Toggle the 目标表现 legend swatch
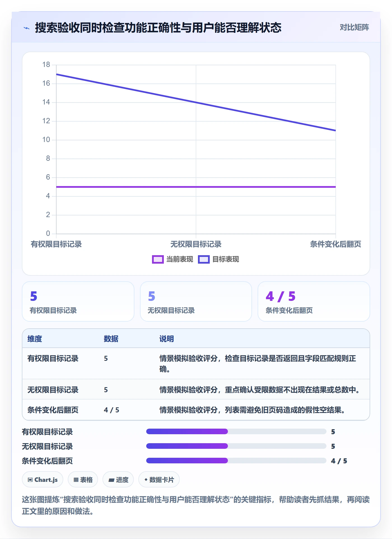Image resolution: width=392 pixels, height=539 pixels. pos(204,259)
